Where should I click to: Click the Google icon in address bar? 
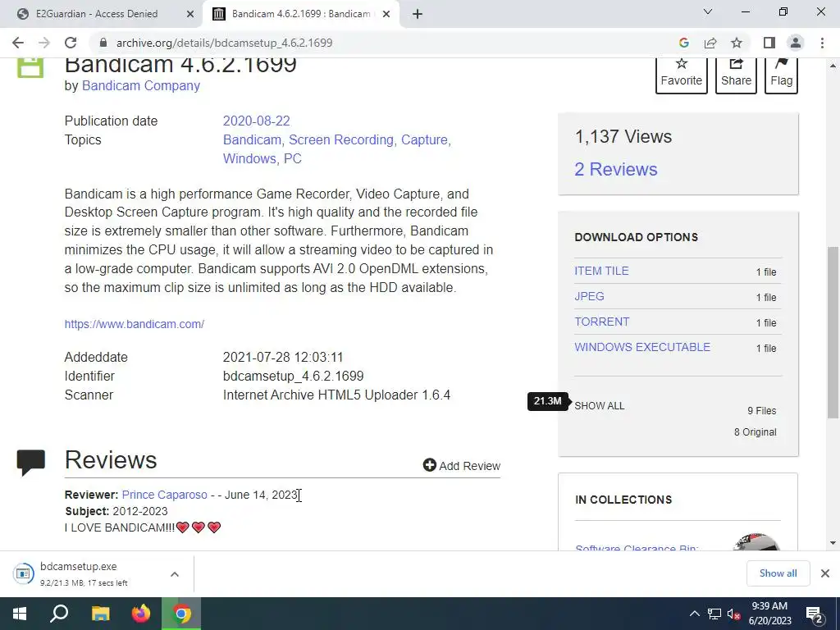click(x=683, y=43)
